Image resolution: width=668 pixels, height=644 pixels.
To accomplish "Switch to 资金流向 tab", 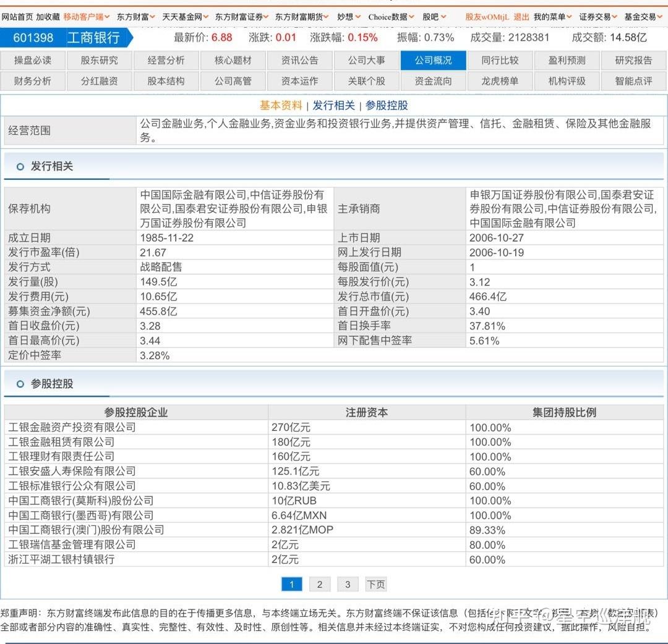I will [433, 81].
